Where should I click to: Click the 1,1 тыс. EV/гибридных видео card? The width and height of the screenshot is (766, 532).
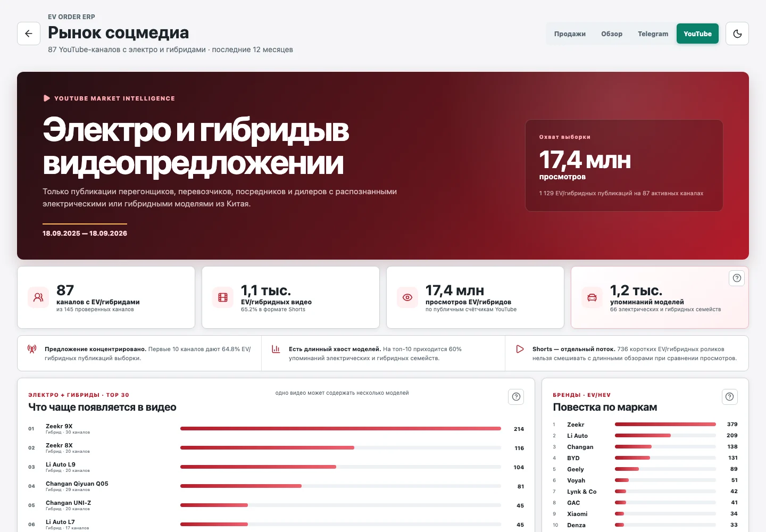pyautogui.click(x=290, y=297)
